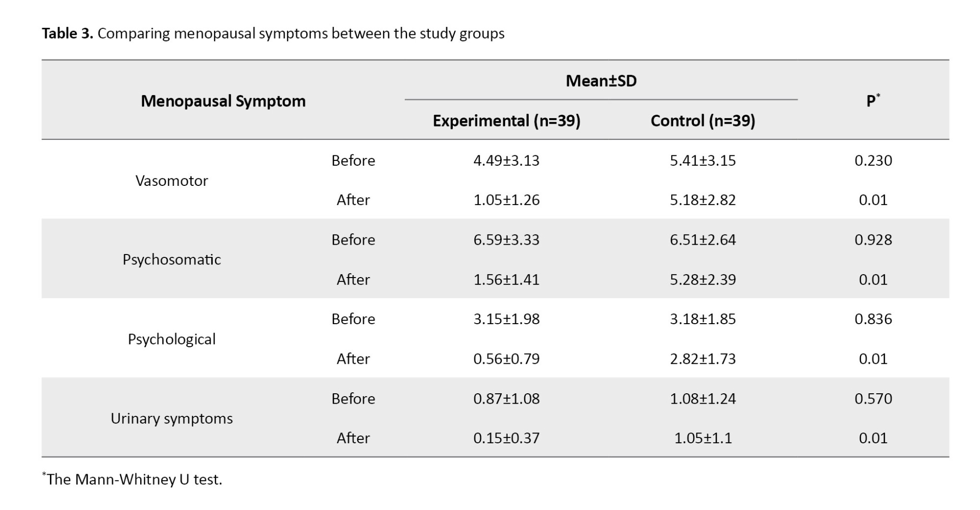Select the Urinary symptoms row label

tap(171, 419)
